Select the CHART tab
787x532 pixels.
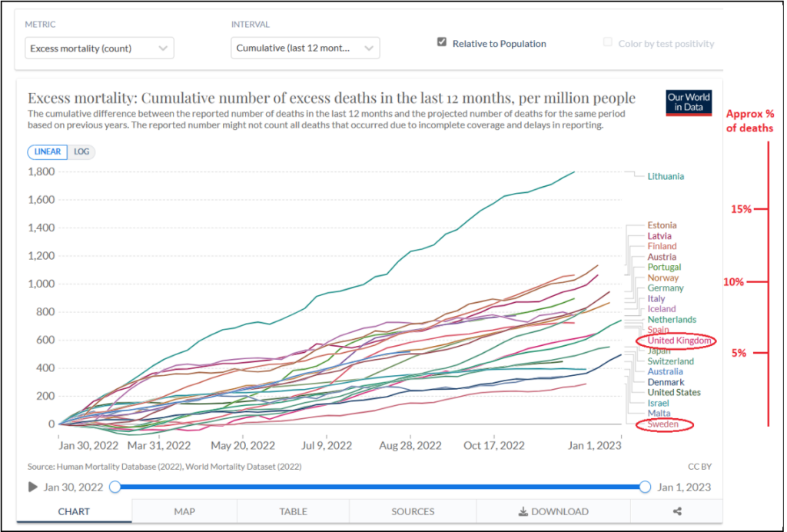[74, 511]
